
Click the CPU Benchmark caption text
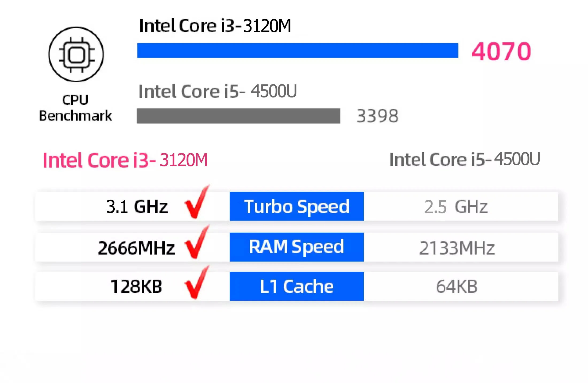coord(76,108)
